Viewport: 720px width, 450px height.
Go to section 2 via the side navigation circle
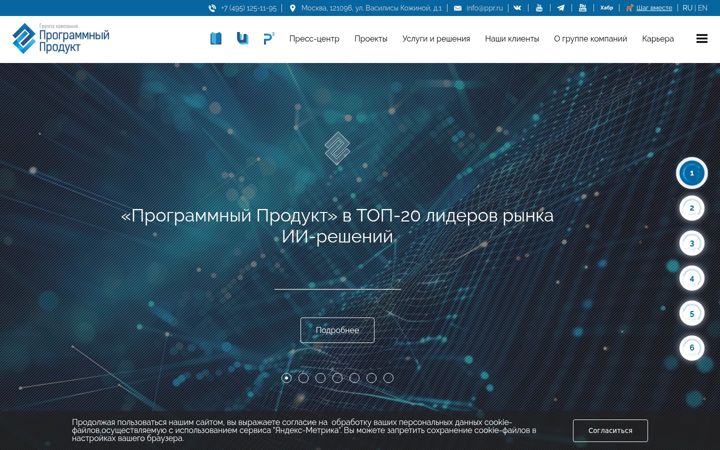pos(692,208)
